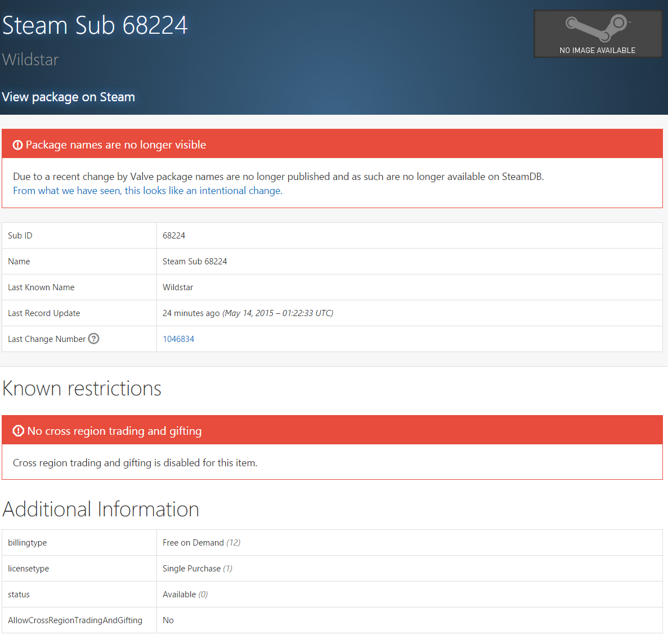Click the warning icon beside Package names notice

[x=17, y=145]
